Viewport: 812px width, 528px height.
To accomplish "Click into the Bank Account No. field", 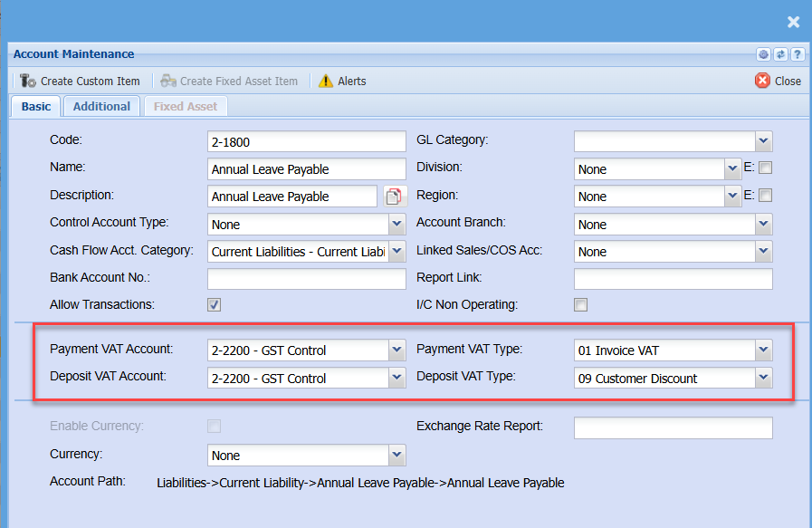I will click(306, 278).
